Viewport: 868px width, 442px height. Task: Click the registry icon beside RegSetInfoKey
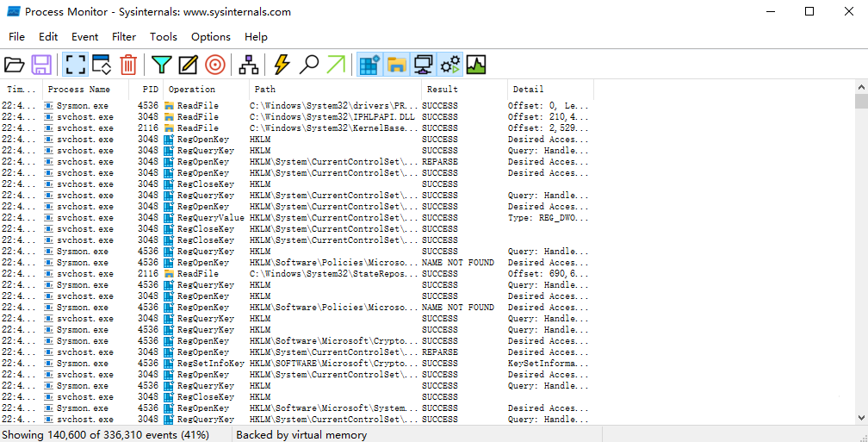tap(170, 364)
